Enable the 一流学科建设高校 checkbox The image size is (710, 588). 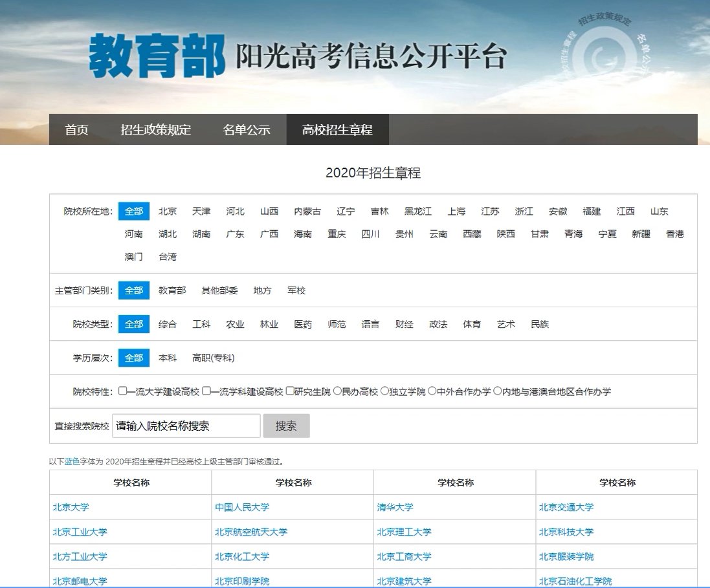206,391
